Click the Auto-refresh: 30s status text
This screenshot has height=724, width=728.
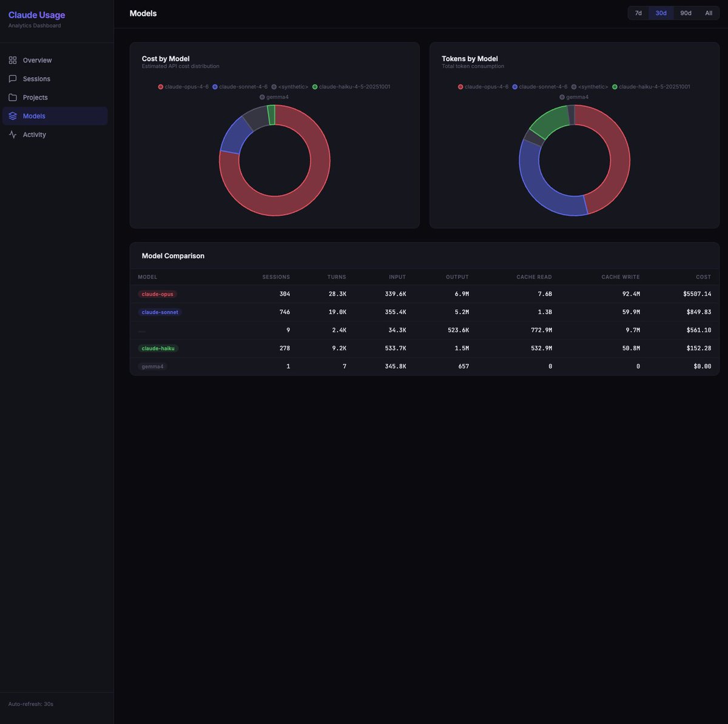[x=31, y=704]
